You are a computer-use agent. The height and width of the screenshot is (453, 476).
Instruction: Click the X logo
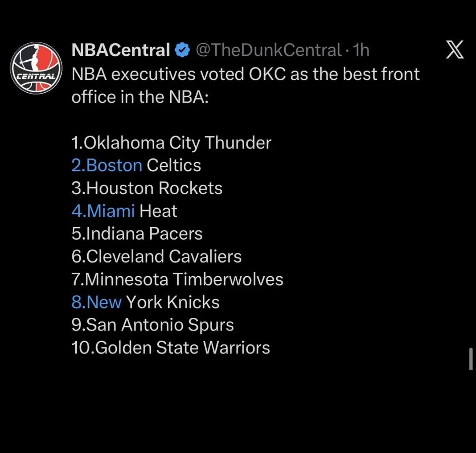click(455, 50)
